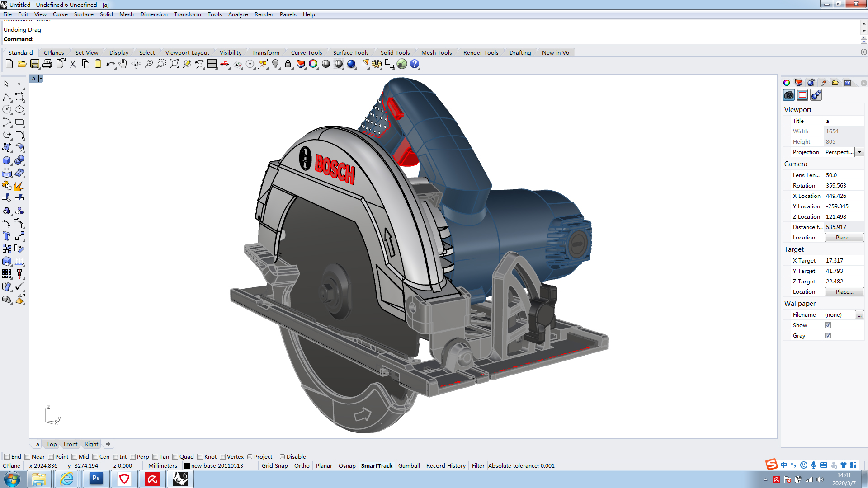Enable the End osnap checkbox
This screenshot has width=868, height=488.
[x=7, y=457]
